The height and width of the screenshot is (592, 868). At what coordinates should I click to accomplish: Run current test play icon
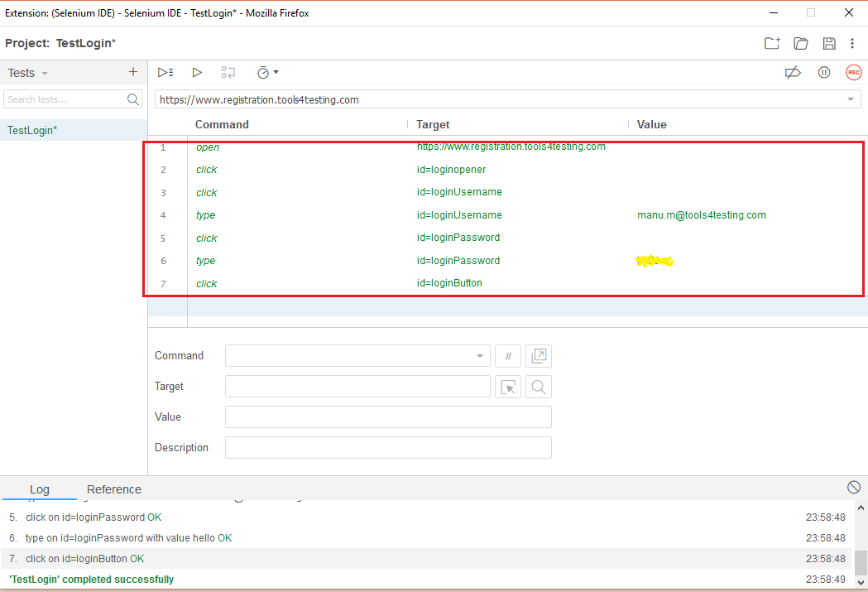pyautogui.click(x=197, y=72)
